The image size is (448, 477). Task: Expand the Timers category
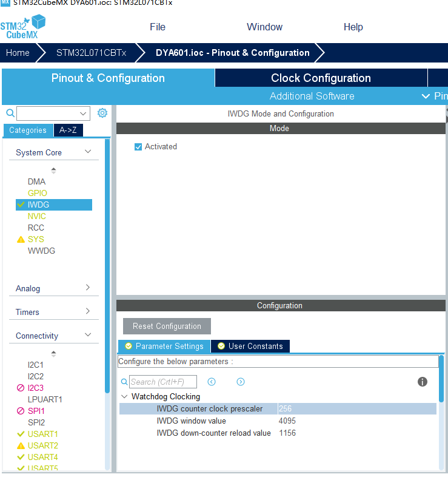(x=88, y=311)
